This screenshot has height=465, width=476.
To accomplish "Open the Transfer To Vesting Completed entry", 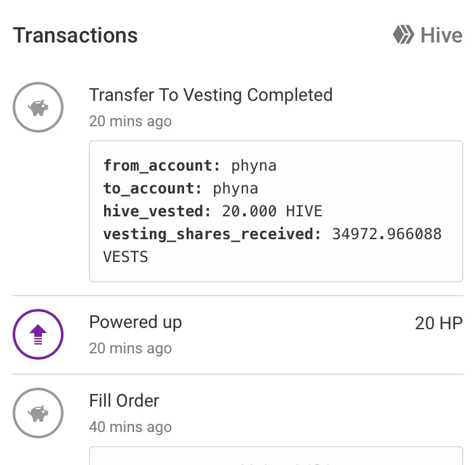I will click(211, 95).
